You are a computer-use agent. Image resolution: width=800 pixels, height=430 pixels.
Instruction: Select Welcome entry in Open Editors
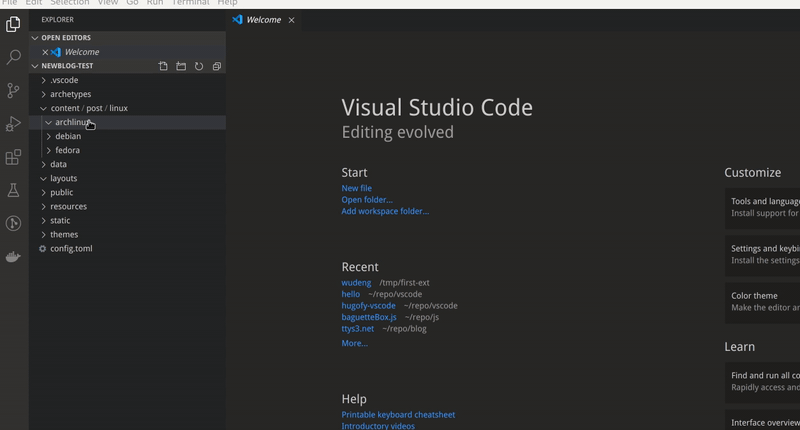[127, 52]
